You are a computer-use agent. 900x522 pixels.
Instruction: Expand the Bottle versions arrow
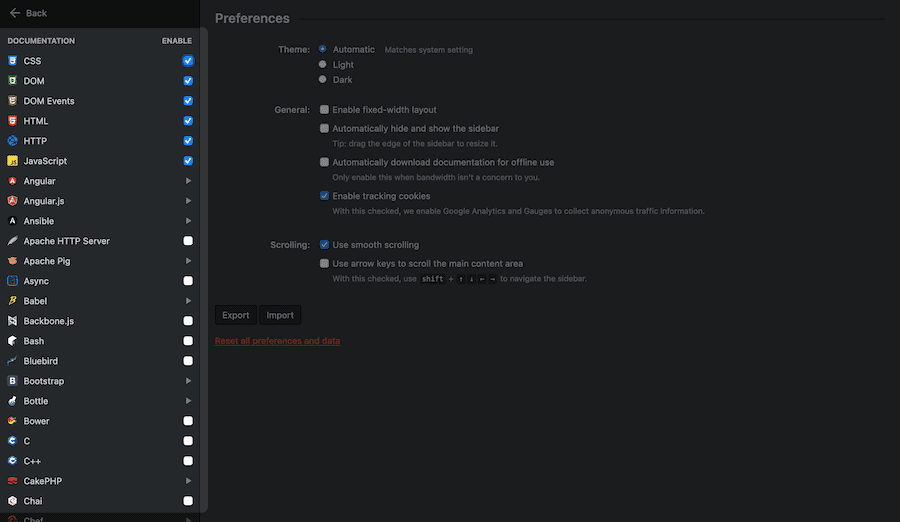188,401
